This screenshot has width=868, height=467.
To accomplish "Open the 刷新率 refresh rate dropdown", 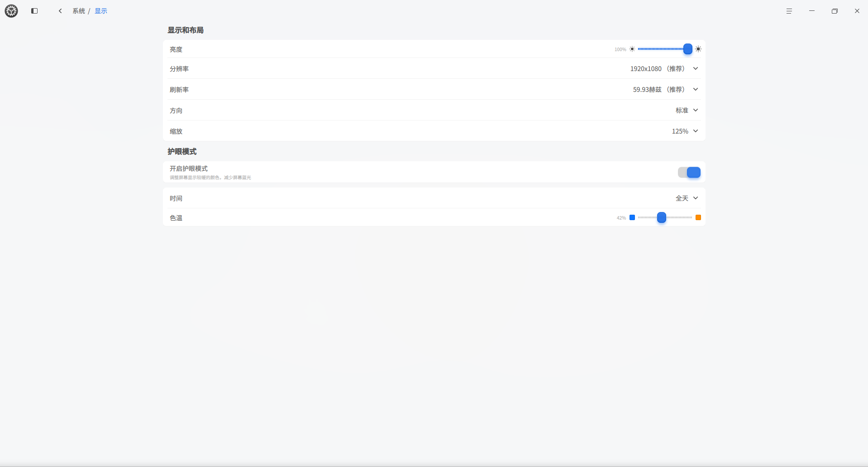I will pyautogui.click(x=695, y=89).
